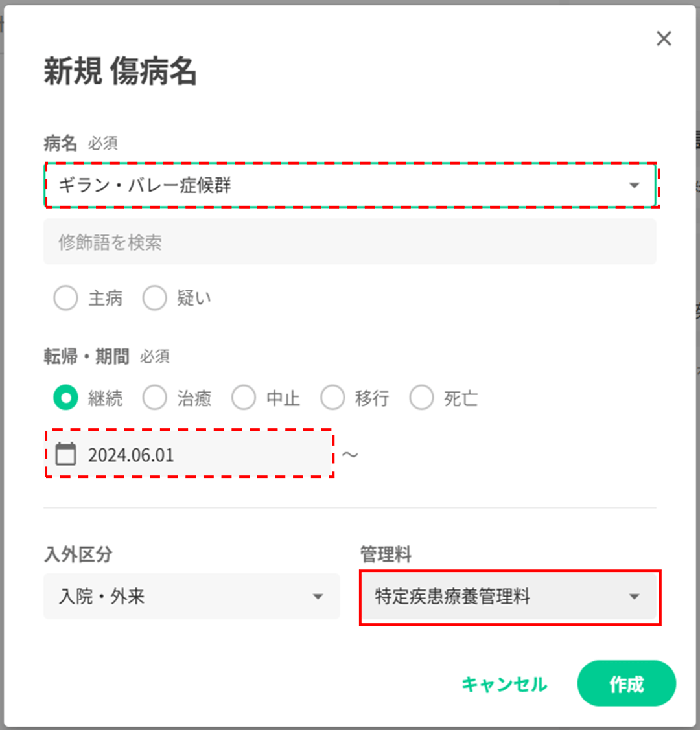Image resolution: width=700 pixels, height=730 pixels.
Task: Click the 特定疾患療養管理料 selection text
Action: tap(452, 597)
